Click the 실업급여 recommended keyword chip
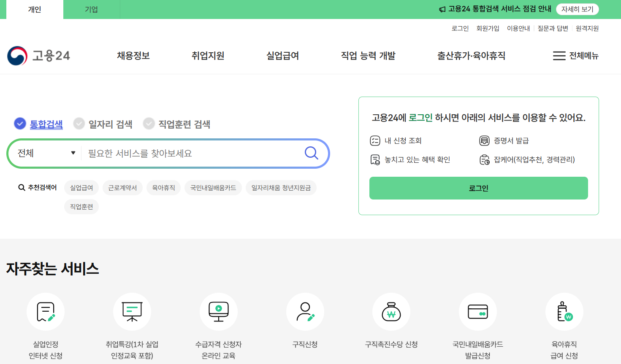The width and height of the screenshot is (621, 364). click(81, 188)
